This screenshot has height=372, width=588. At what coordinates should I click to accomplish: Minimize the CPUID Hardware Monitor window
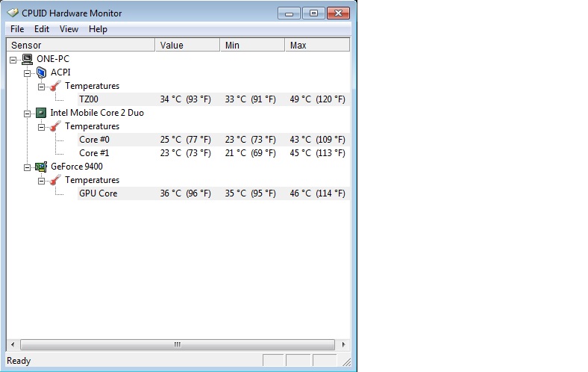coord(289,13)
